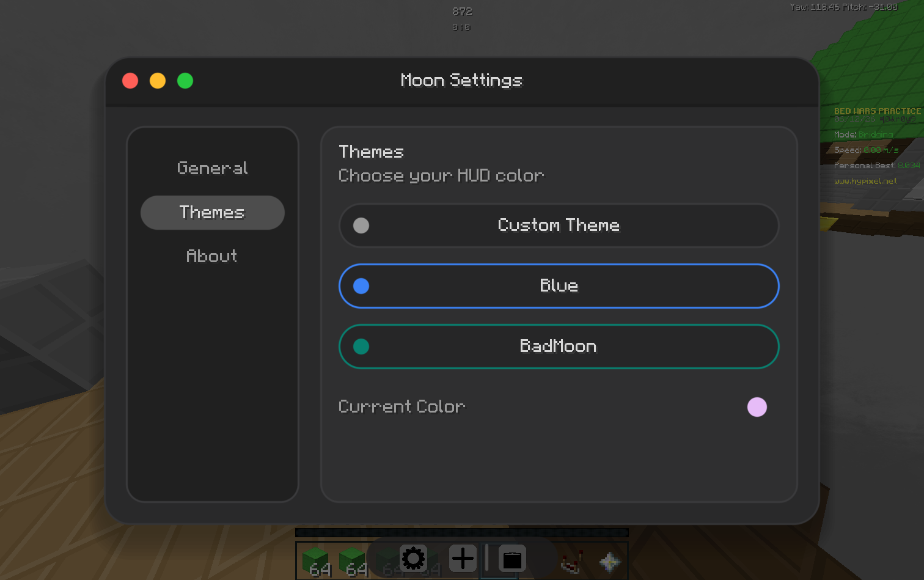Click the Current Color lilac swatch
This screenshot has width=924, height=580.
pyautogui.click(x=757, y=407)
